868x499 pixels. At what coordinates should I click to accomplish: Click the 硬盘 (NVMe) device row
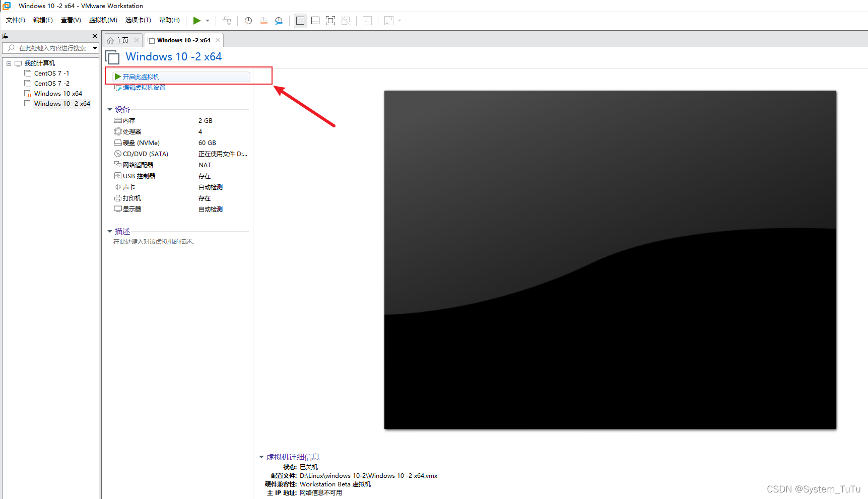pos(181,143)
